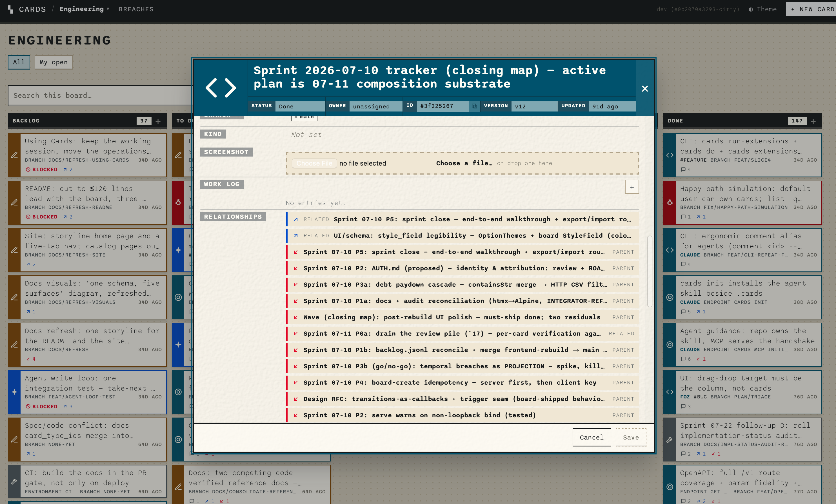Add a card to the Backlog column
This screenshot has height=504, width=836.
(158, 121)
